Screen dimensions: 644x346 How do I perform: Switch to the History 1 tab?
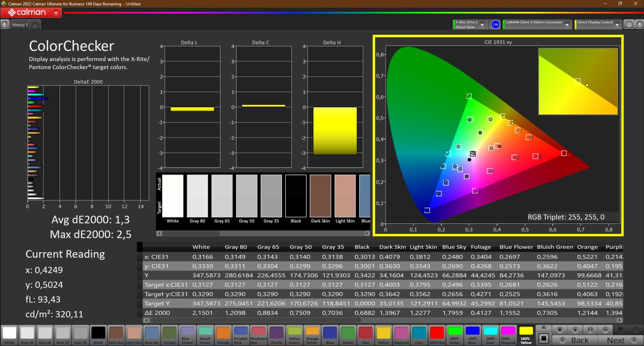pyautogui.click(x=20, y=25)
